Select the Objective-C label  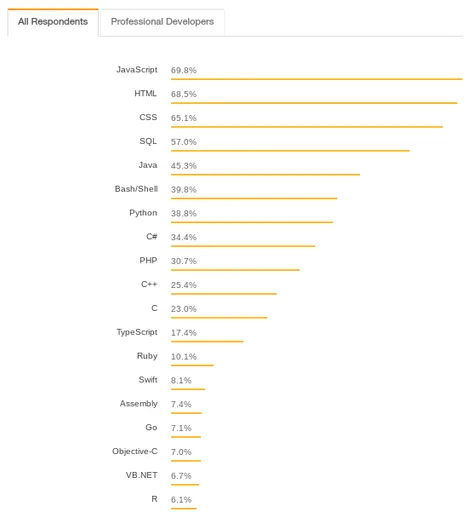pos(135,451)
